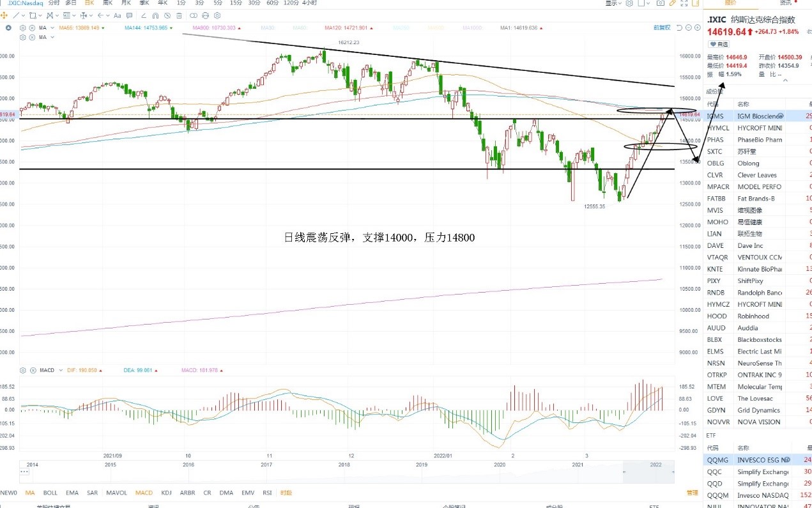Viewport: 812px width, 508px height.
Task: Select the arrow marker drawing tool
Action: click(100, 15)
